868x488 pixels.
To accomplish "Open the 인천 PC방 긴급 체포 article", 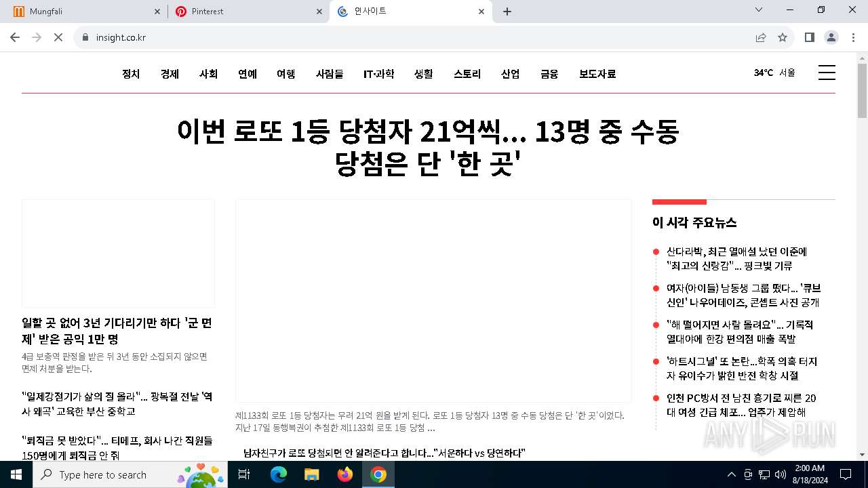I will (x=741, y=405).
